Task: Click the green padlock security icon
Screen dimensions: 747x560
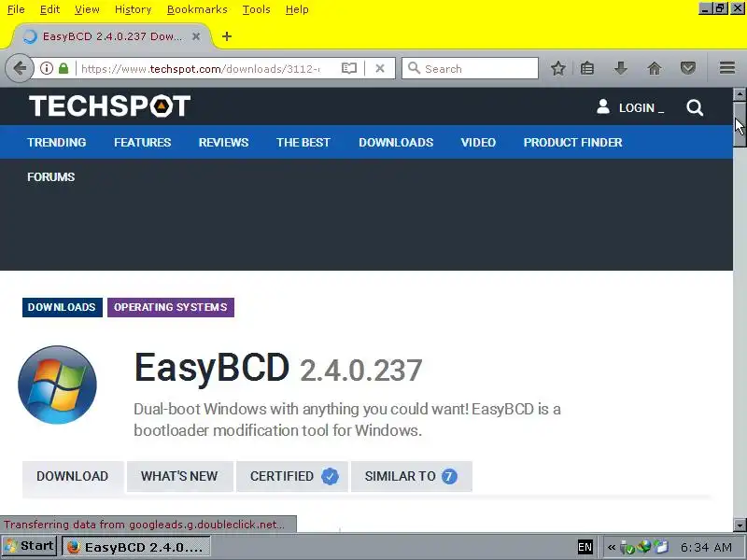Action: (63, 68)
